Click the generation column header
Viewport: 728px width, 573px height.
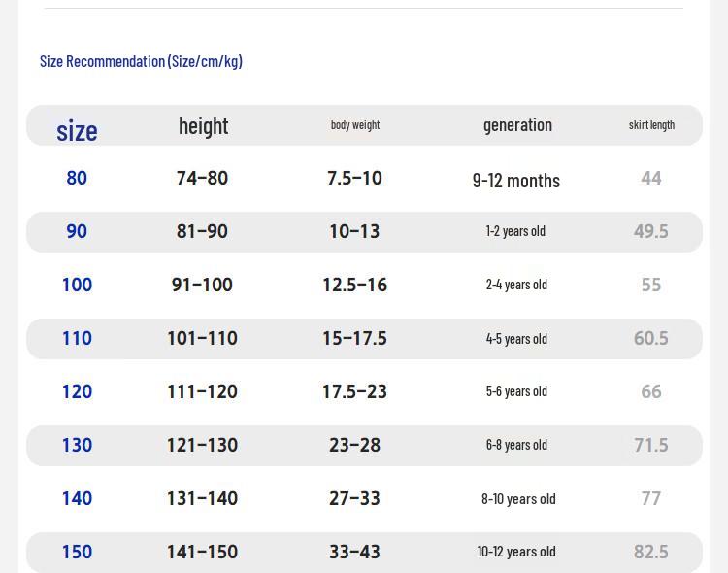click(517, 125)
